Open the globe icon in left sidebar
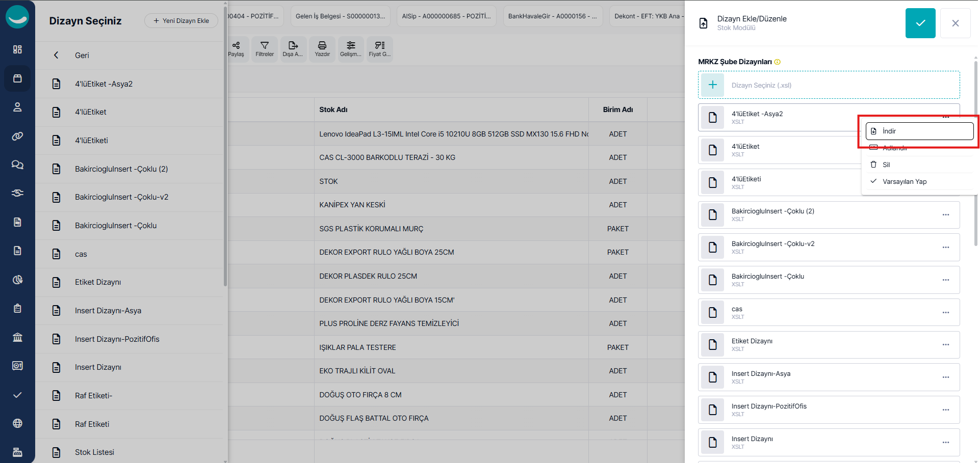 click(17, 423)
